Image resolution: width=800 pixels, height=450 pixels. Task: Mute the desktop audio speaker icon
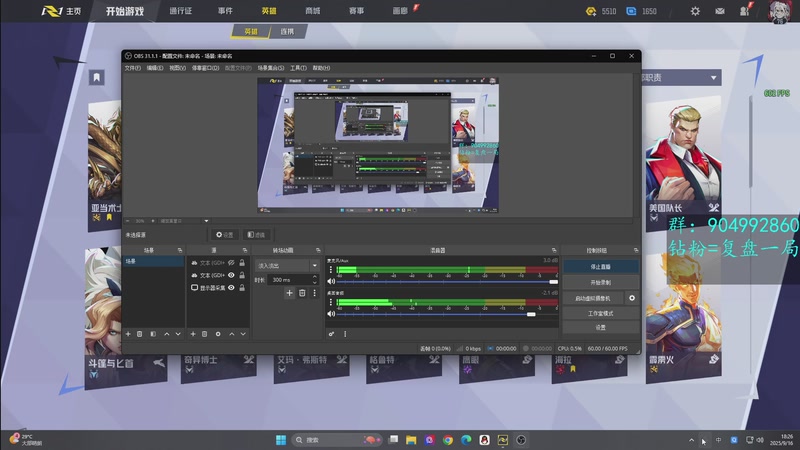tap(331, 314)
